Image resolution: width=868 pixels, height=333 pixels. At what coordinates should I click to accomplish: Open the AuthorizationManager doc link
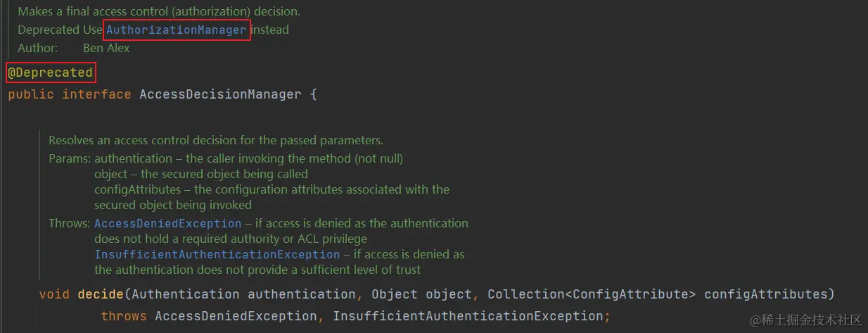tap(177, 30)
